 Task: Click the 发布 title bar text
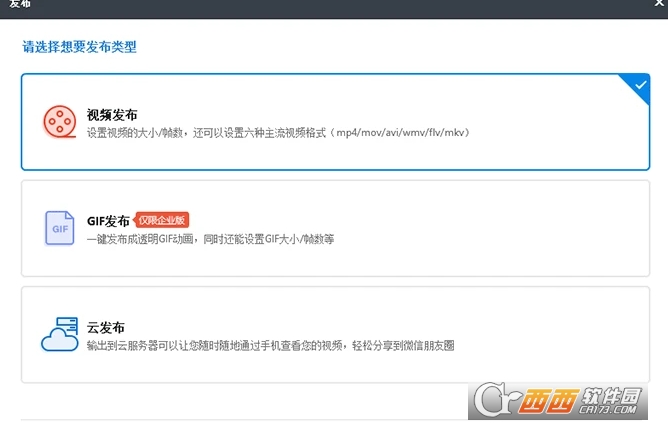22,5
